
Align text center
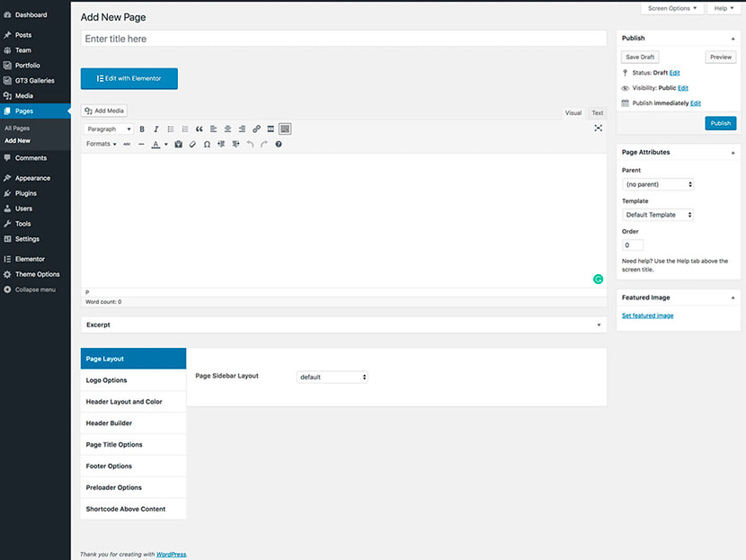point(227,129)
